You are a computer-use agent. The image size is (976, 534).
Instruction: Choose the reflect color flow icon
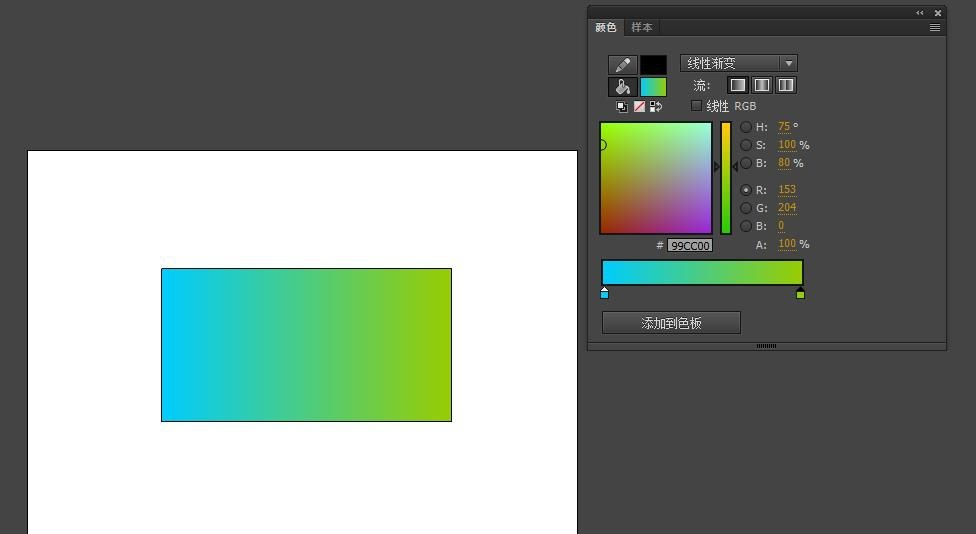[x=762, y=85]
